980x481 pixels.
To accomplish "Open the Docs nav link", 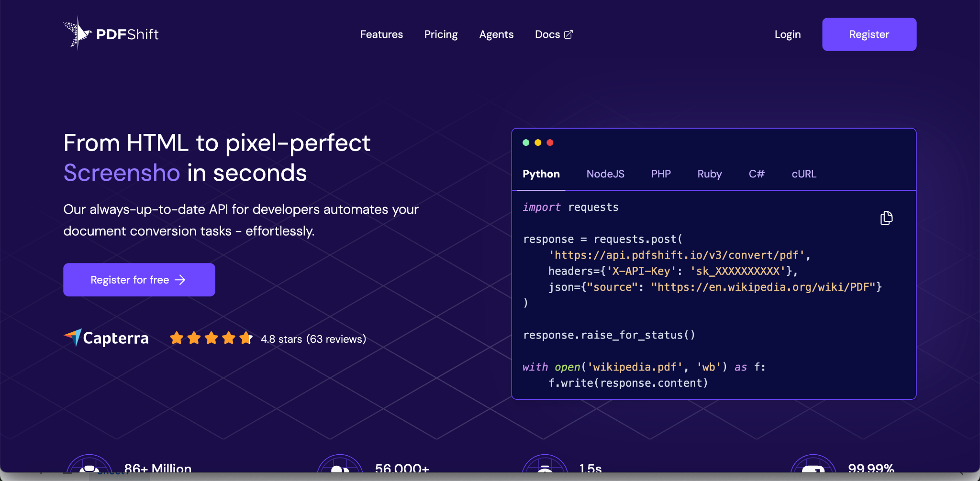I will (x=554, y=34).
